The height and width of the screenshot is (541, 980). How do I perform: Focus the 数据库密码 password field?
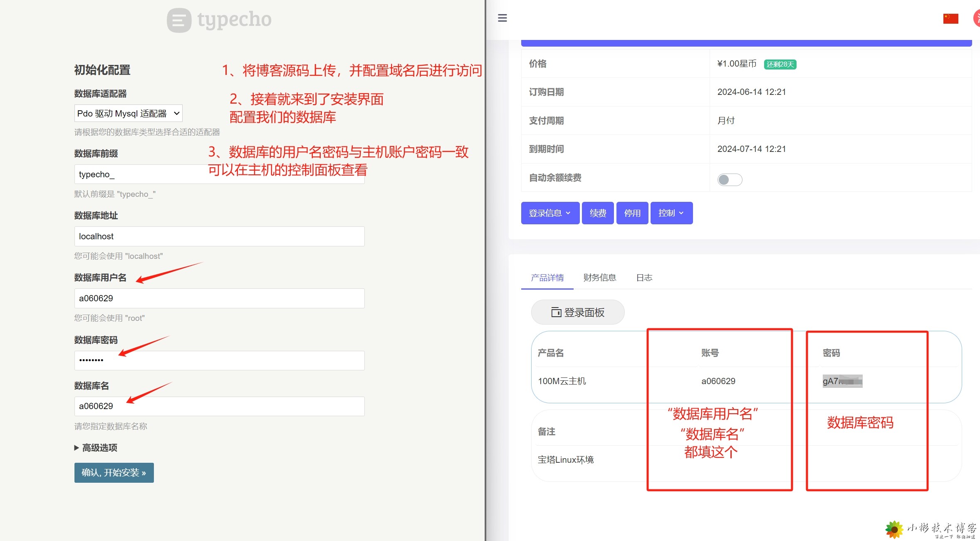(219, 360)
